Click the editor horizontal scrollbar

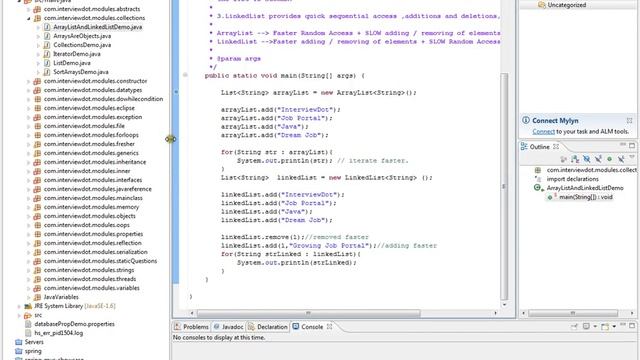309,313
